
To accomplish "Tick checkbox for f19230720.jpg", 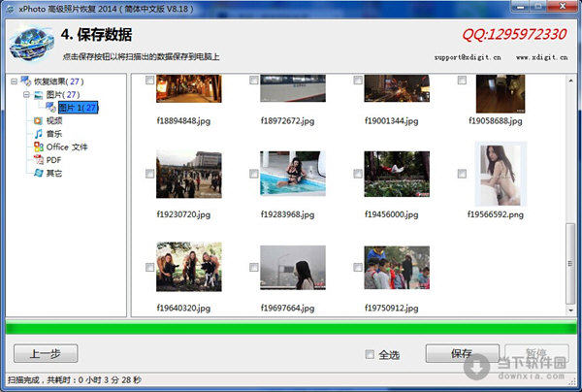I will (150, 174).
